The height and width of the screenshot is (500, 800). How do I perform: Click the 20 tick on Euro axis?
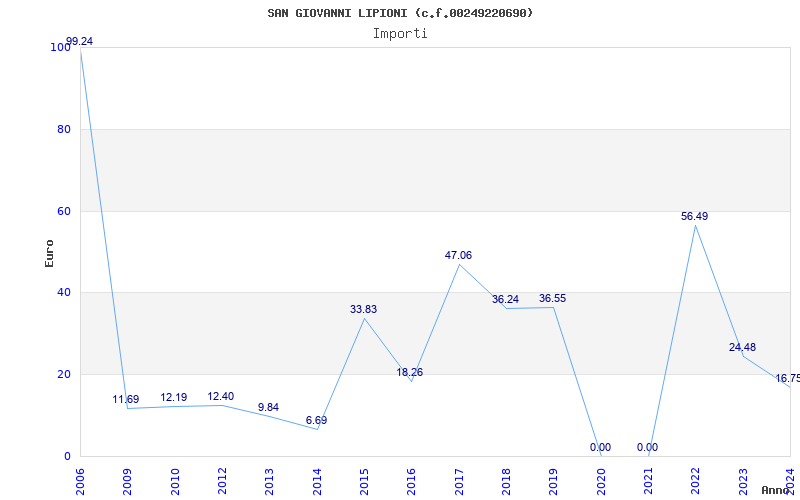pos(64,374)
